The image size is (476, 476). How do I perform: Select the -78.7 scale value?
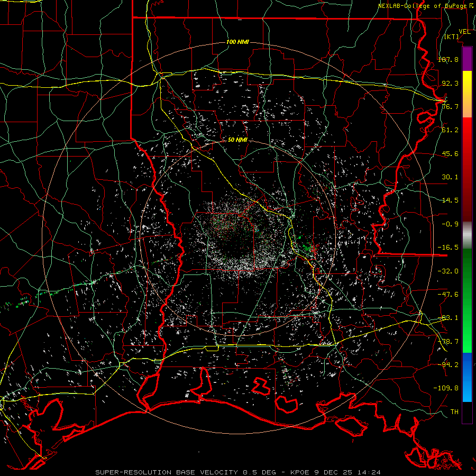tap(448, 342)
